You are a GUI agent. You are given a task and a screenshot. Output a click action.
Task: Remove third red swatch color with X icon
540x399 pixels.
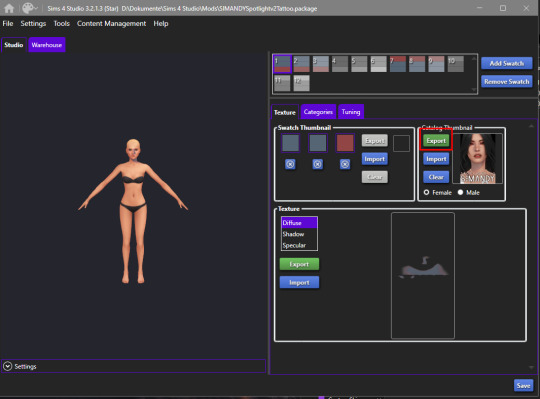(345, 164)
